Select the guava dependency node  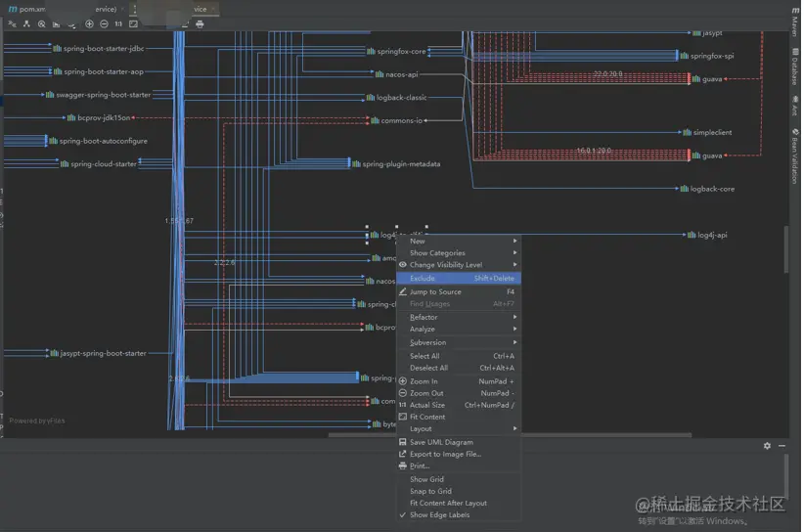coord(711,79)
